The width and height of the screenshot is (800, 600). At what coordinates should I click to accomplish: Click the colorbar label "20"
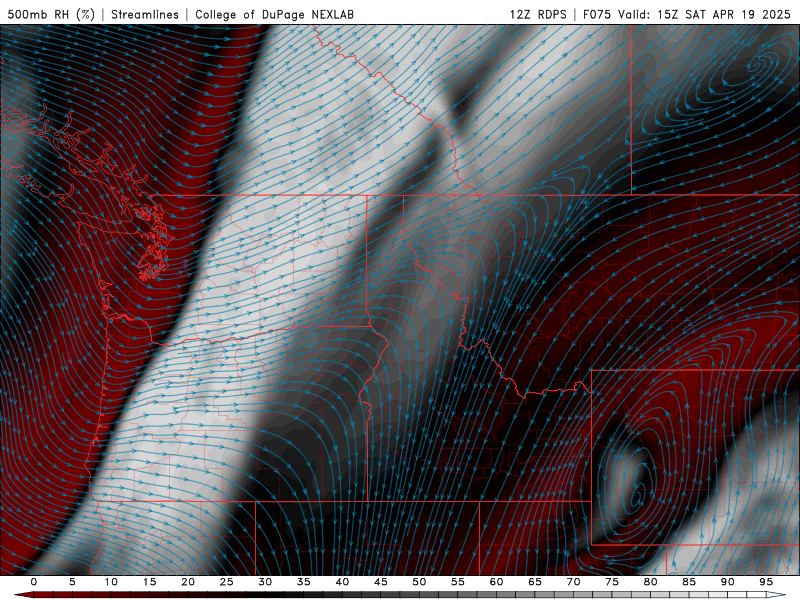pyautogui.click(x=188, y=582)
